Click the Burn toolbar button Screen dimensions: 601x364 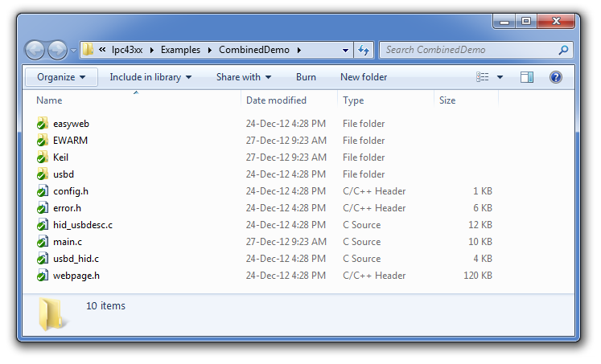click(x=306, y=77)
